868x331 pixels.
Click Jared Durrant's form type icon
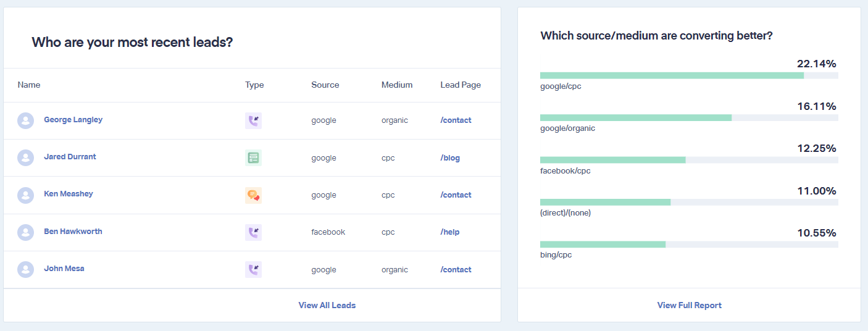coord(253,158)
